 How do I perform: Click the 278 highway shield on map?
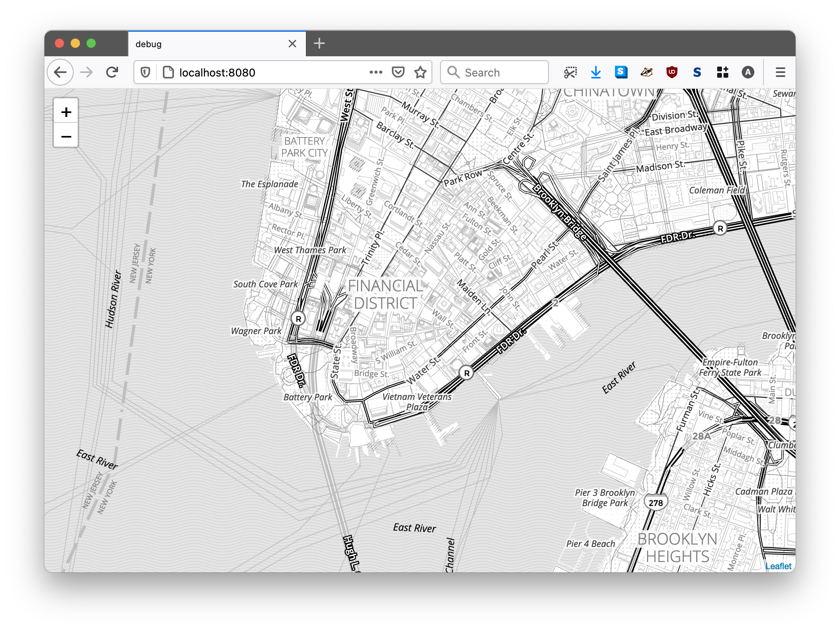point(656,503)
